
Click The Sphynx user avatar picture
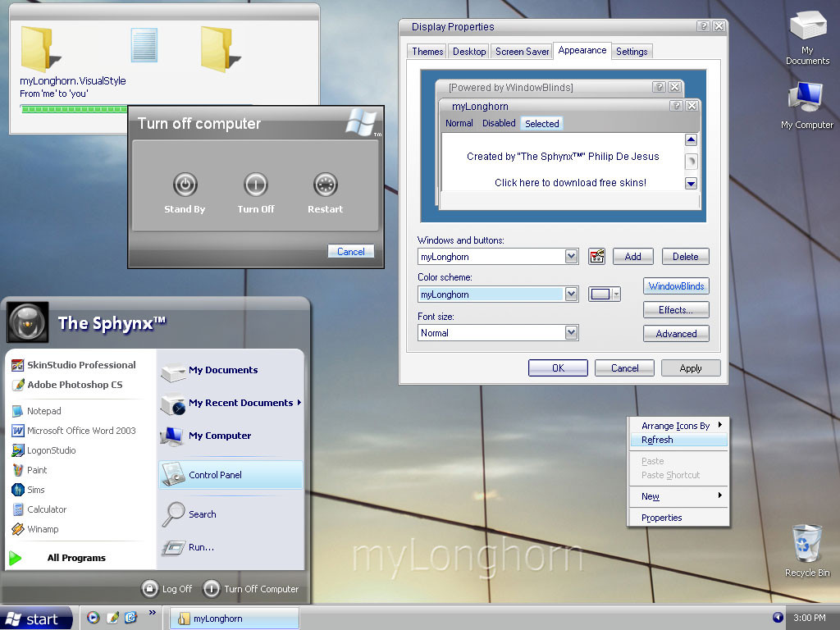(28, 322)
